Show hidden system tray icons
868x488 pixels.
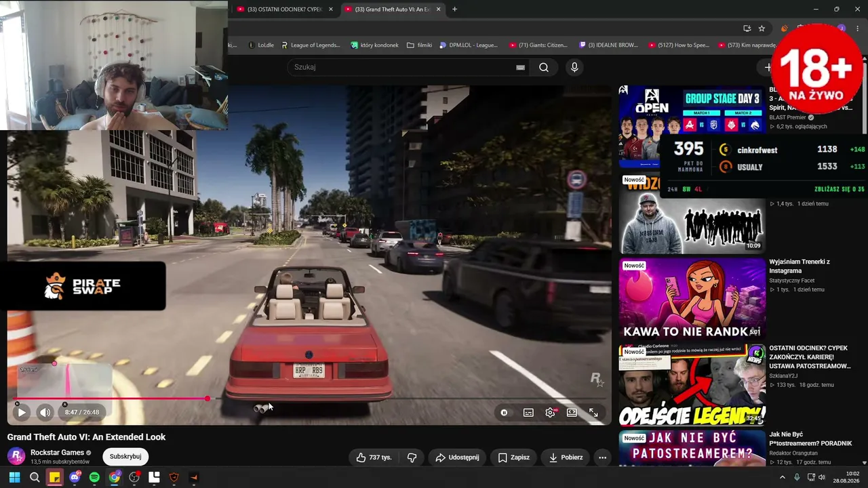(x=782, y=477)
